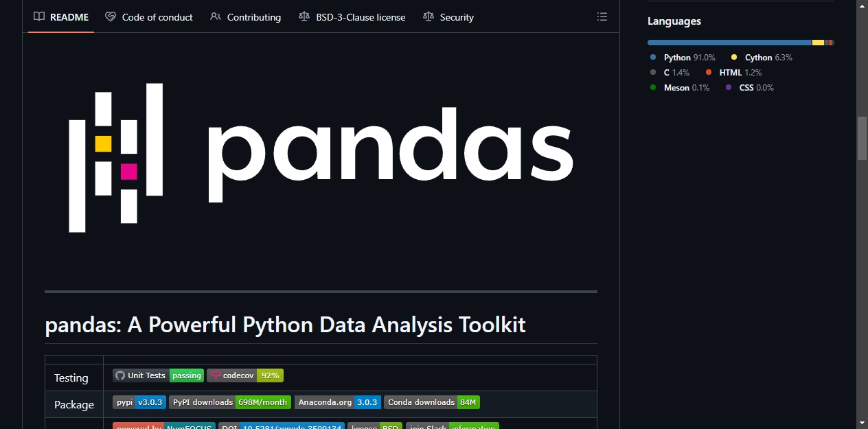Select the HTML 1.2% language link

tap(733, 73)
